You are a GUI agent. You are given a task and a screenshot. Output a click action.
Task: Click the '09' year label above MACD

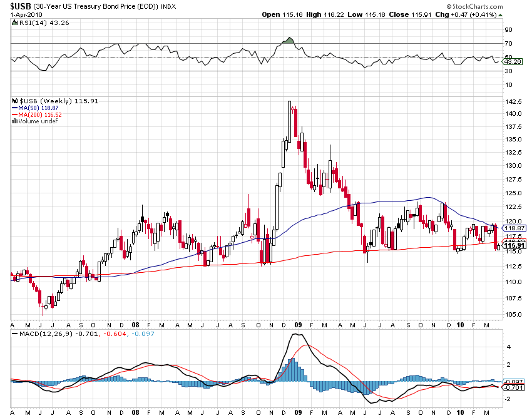pos(299,325)
